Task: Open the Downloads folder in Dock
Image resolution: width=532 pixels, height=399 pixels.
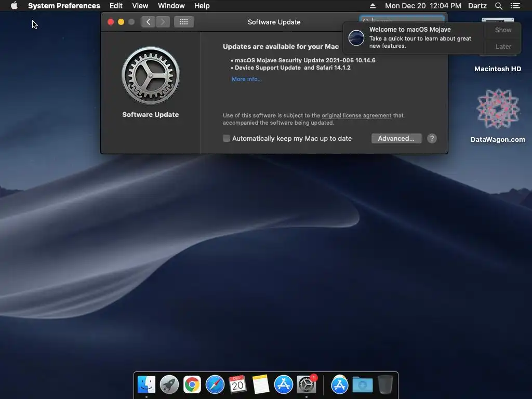Action: 362,385
